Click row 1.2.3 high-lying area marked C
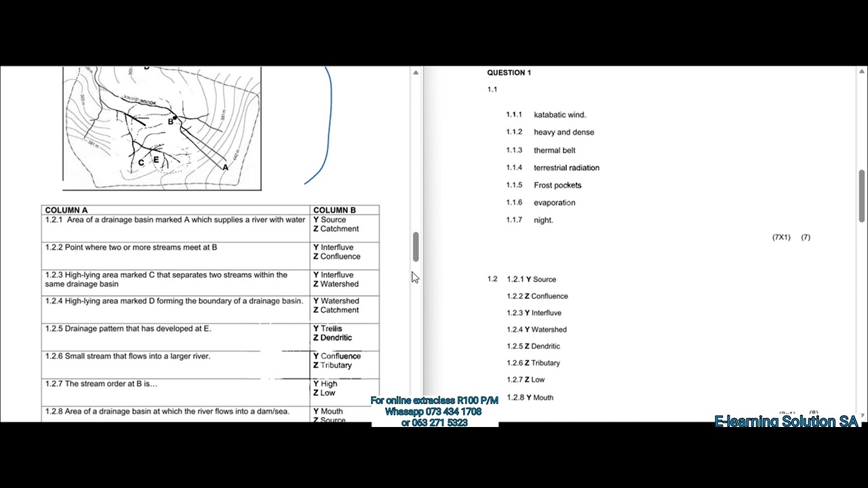This screenshot has width=868, height=488. tap(166, 279)
